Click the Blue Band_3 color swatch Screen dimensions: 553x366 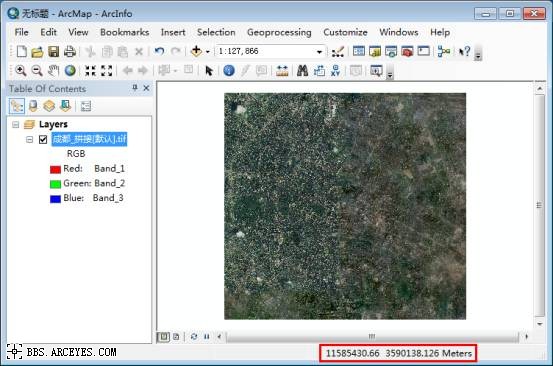tap(55, 199)
